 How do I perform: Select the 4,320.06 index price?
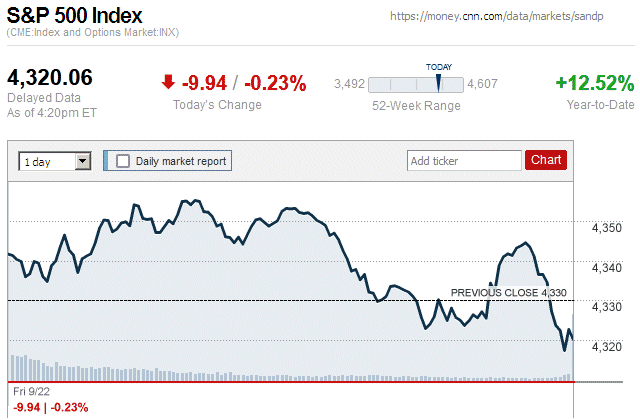click(x=49, y=78)
